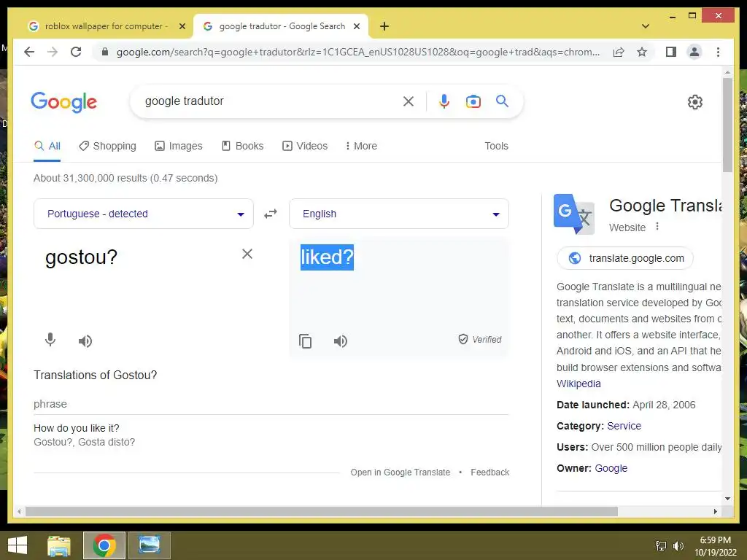Click the vertical scrollbar thumb

pyautogui.click(x=727, y=125)
